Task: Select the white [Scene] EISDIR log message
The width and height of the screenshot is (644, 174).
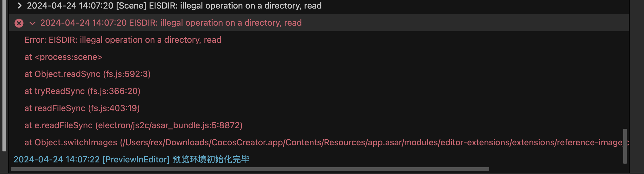Action: (174, 5)
